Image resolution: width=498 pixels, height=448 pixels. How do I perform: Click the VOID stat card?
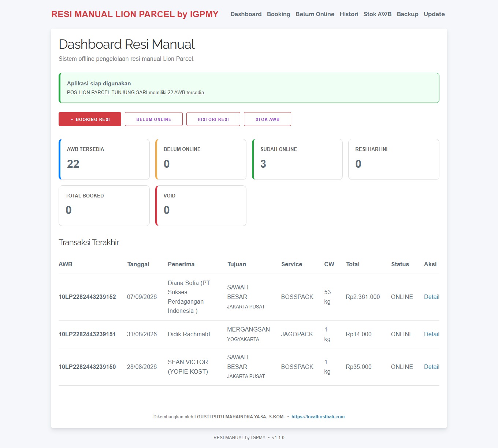[x=201, y=206]
